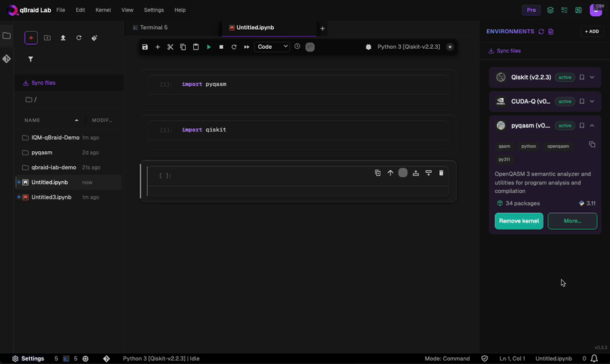Click the import qiskit cell
Screen dimensions: 610x364
coord(298,130)
